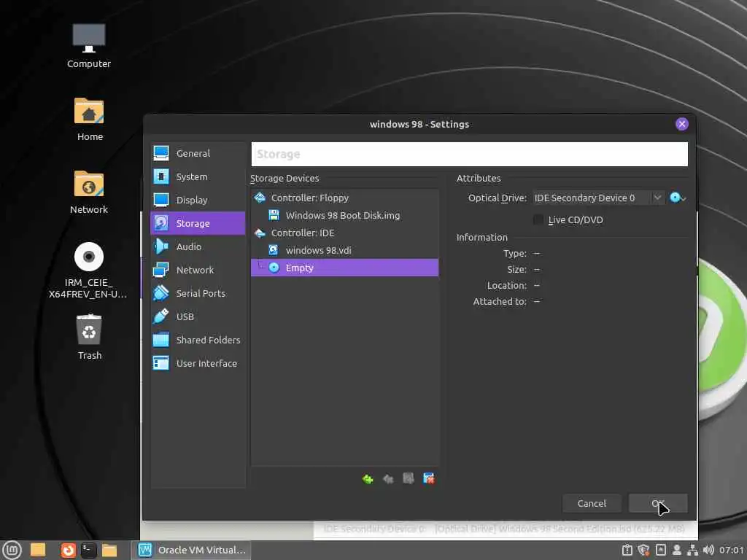Viewport: 747px width, 560px height.
Task: Click the add storage attachment icon
Action: click(409, 478)
